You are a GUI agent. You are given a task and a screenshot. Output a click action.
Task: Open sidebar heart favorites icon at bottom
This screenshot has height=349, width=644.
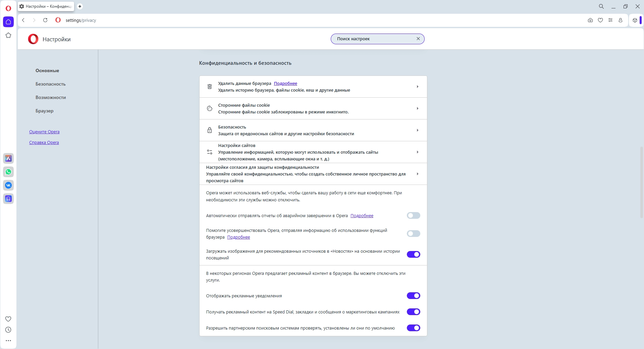pos(8,319)
